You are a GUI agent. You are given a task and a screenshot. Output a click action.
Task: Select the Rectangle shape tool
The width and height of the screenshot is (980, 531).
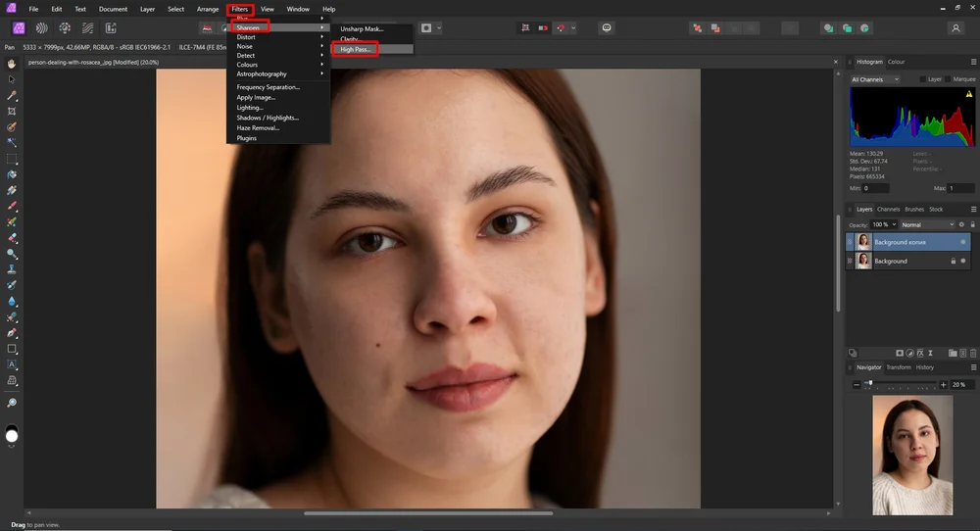pos(11,349)
